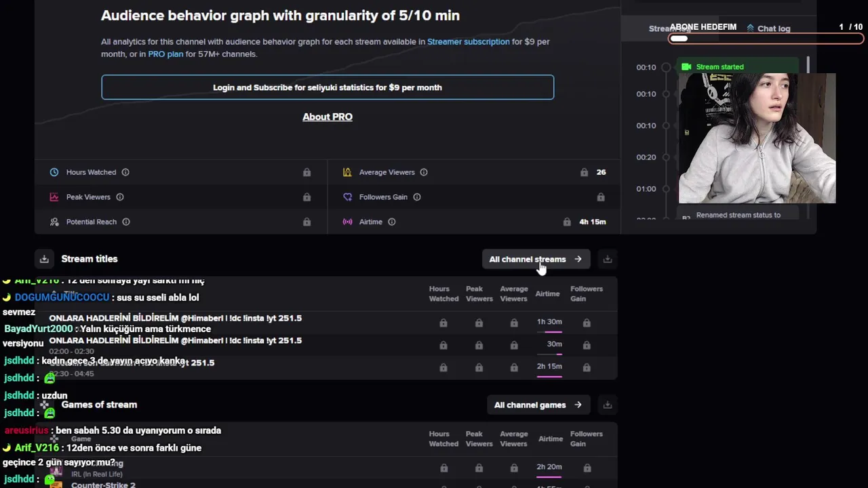Open info tooltip beside Potential Reach
This screenshot has width=868, height=488.
[x=126, y=222]
